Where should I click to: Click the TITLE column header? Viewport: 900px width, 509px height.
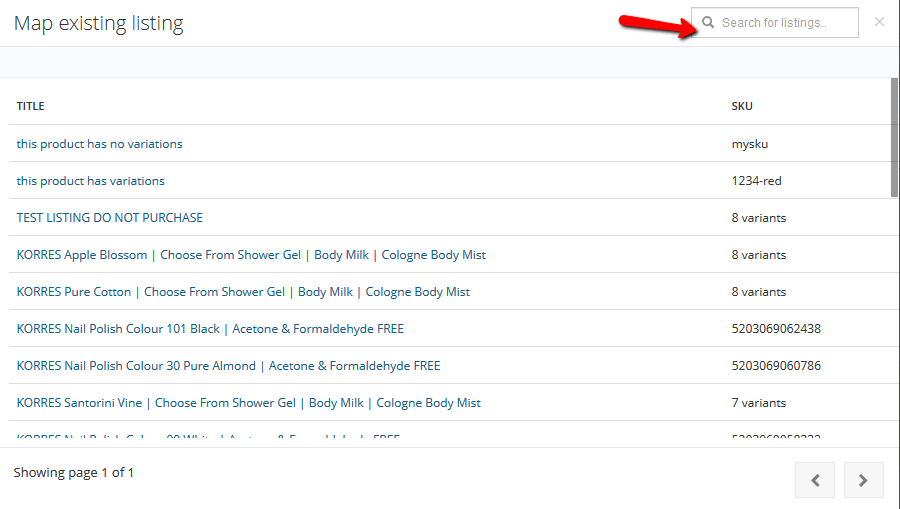[x=30, y=106]
